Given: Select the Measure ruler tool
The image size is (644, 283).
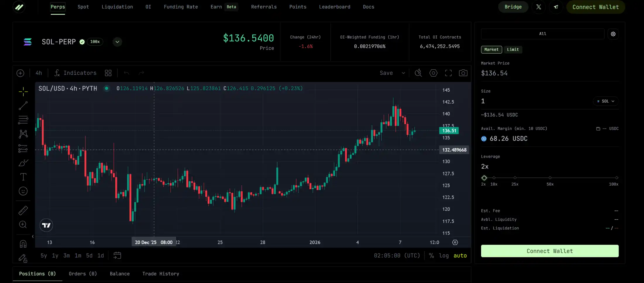Looking at the screenshot, I should [23, 210].
